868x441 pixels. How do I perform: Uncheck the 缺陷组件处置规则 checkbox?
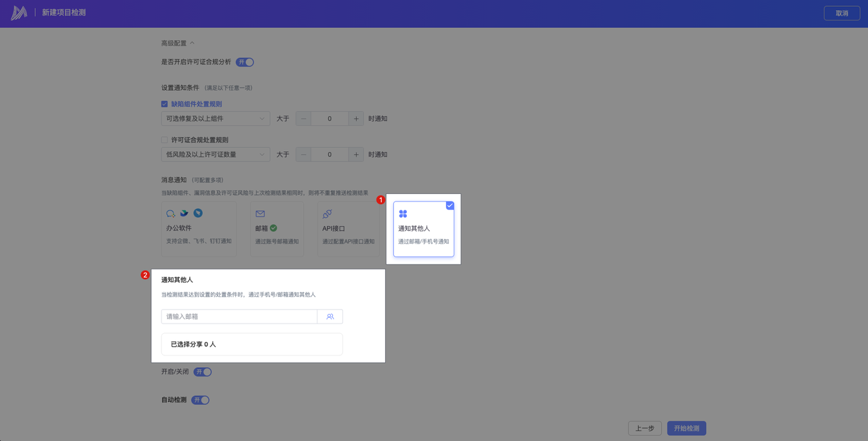click(164, 104)
